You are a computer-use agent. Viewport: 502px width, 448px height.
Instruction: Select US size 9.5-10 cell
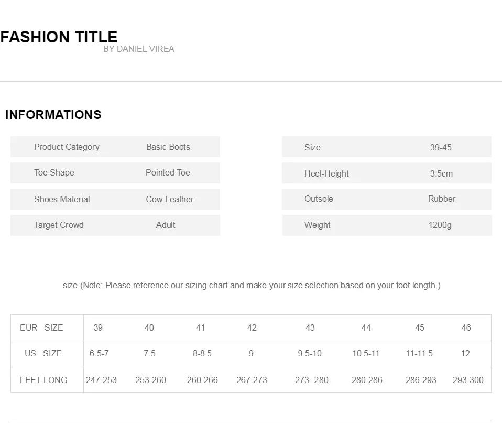click(310, 353)
